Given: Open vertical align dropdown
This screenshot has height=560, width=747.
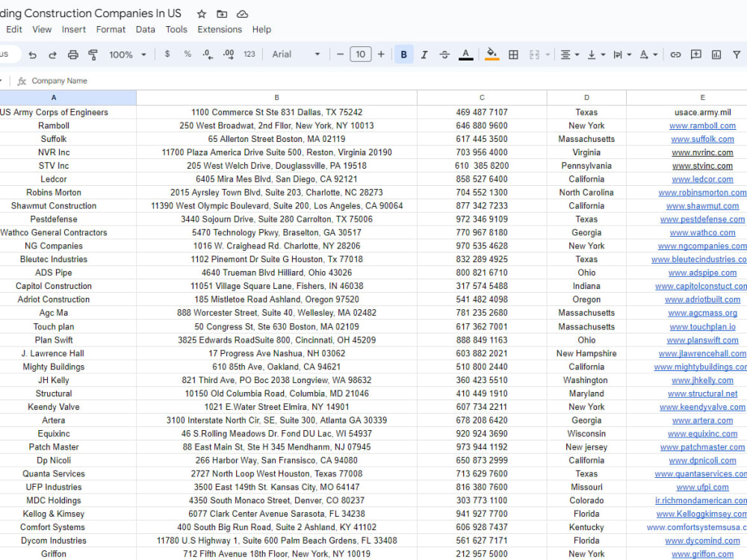Looking at the screenshot, I should tap(595, 55).
